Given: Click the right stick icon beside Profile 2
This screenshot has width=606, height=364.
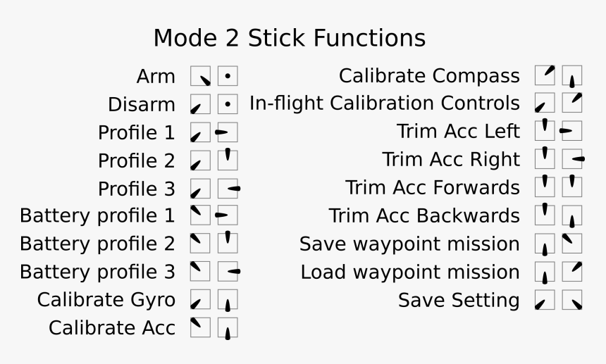Looking at the screenshot, I should click(228, 160).
